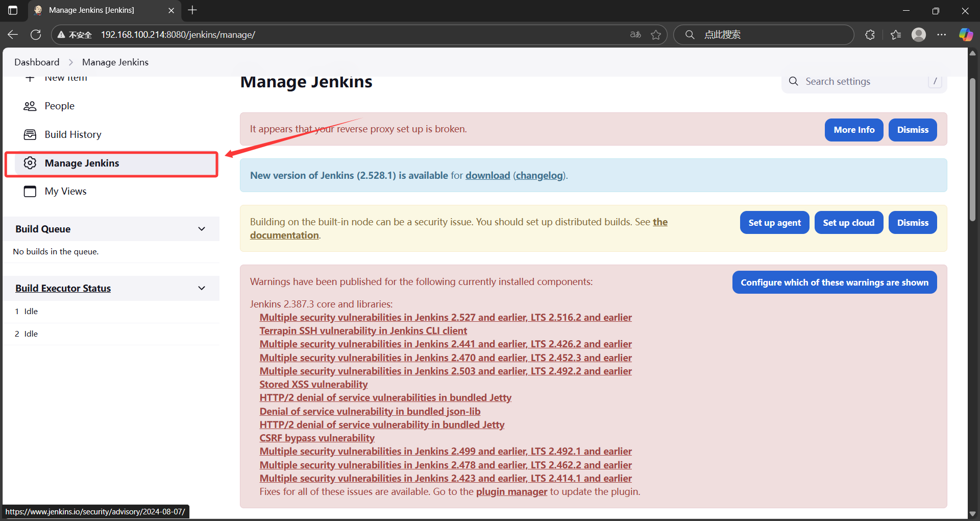Open a new browser tab
This screenshot has width=980, height=521.
pyautogui.click(x=192, y=10)
